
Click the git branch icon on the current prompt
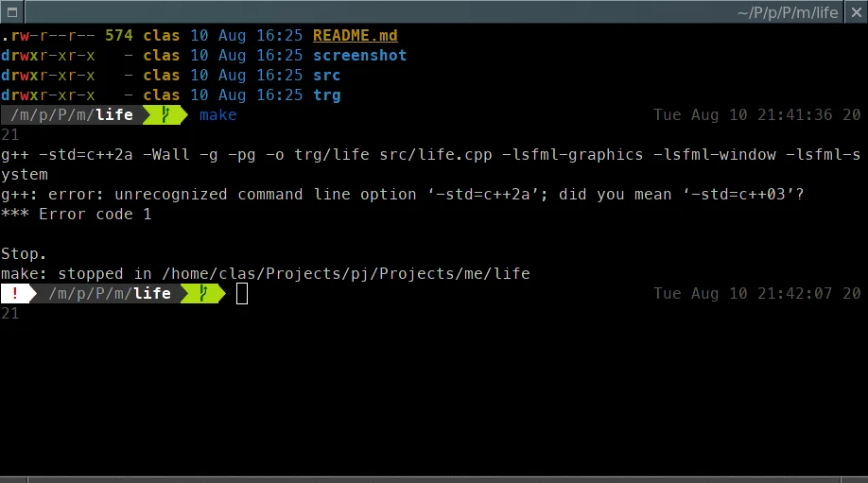pyautogui.click(x=204, y=294)
